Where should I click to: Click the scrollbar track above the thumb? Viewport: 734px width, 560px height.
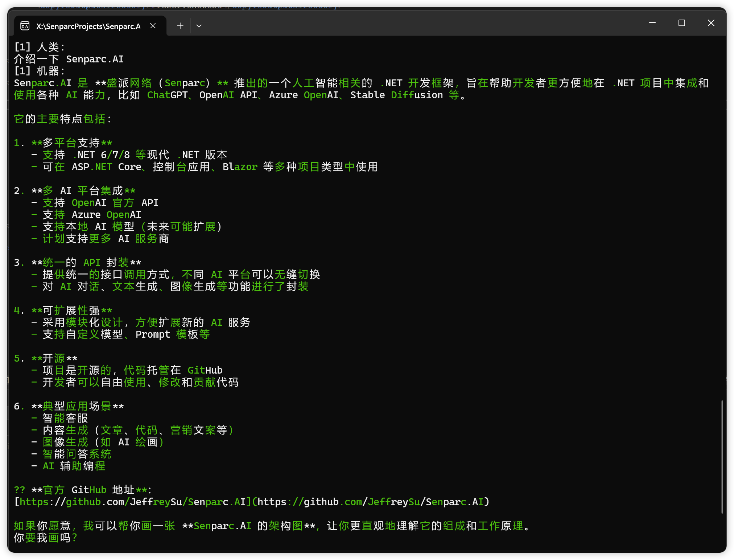click(722, 218)
